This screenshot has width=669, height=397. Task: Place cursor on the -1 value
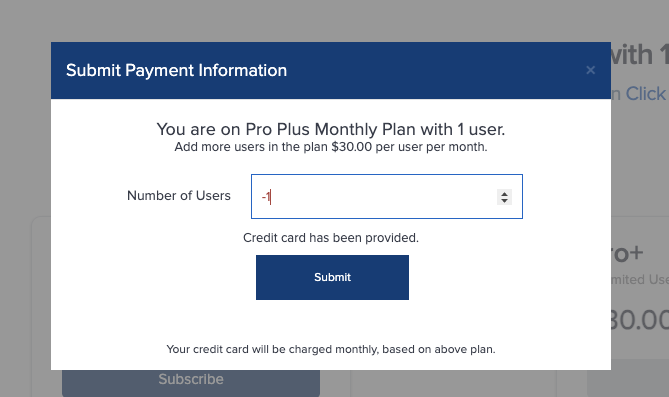266,197
